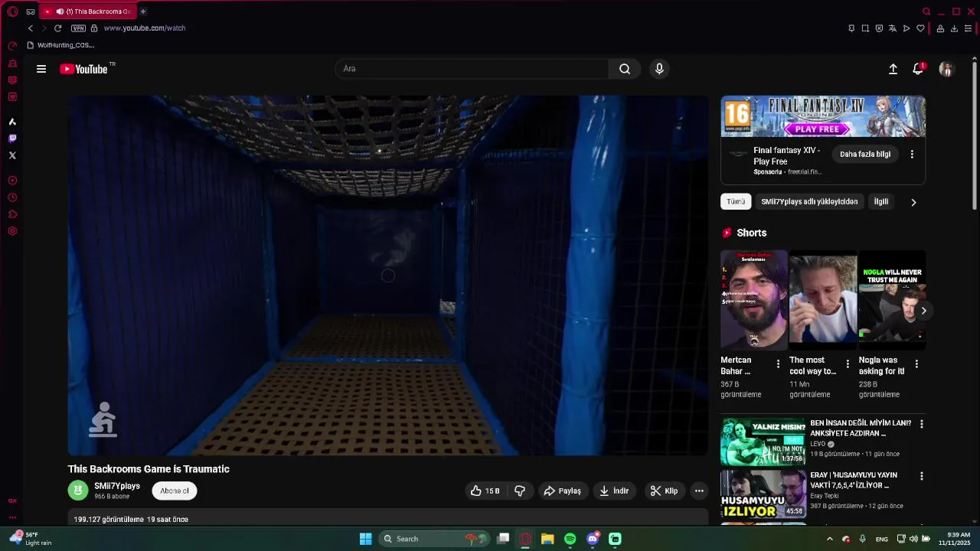The height and width of the screenshot is (551, 980).
Task: Open Spotify from the Windows taskbar
Action: click(x=570, y=539)
